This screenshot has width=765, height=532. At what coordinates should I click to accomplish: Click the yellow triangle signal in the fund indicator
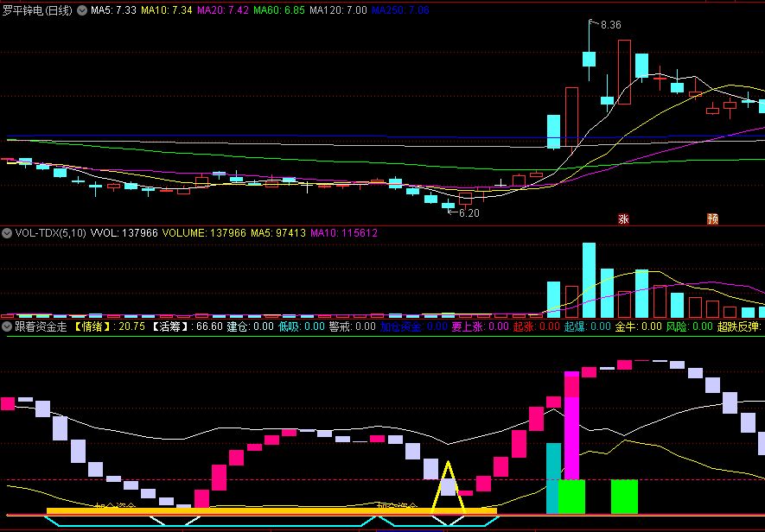pos(449,486)
